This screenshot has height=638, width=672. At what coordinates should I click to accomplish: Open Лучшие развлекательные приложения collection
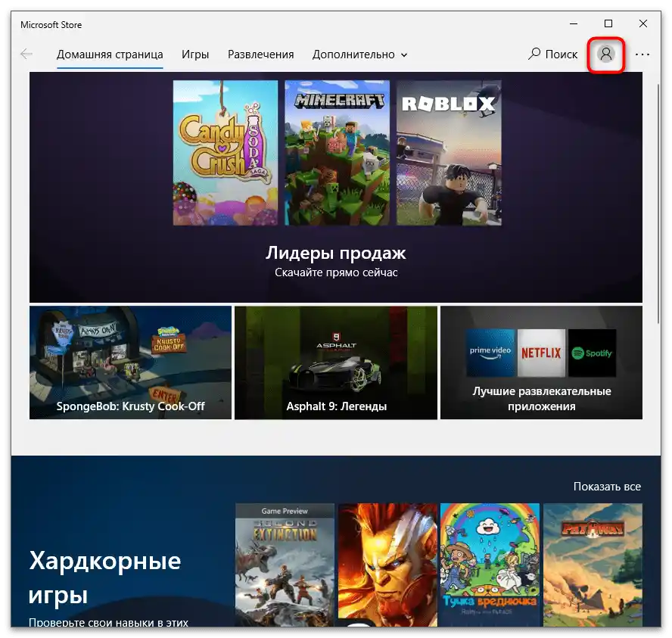coord(541,363)
